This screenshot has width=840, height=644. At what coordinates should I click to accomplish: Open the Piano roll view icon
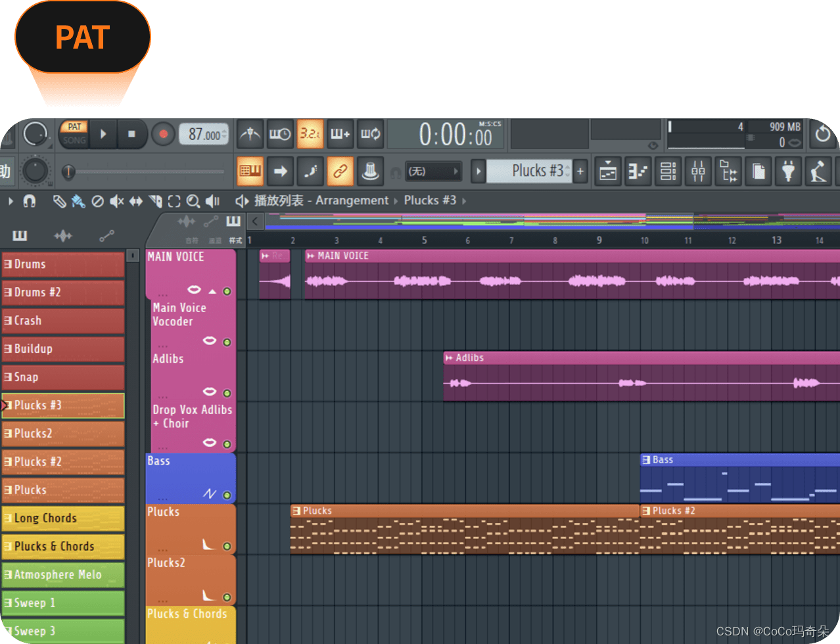click(x=638, y=172)
